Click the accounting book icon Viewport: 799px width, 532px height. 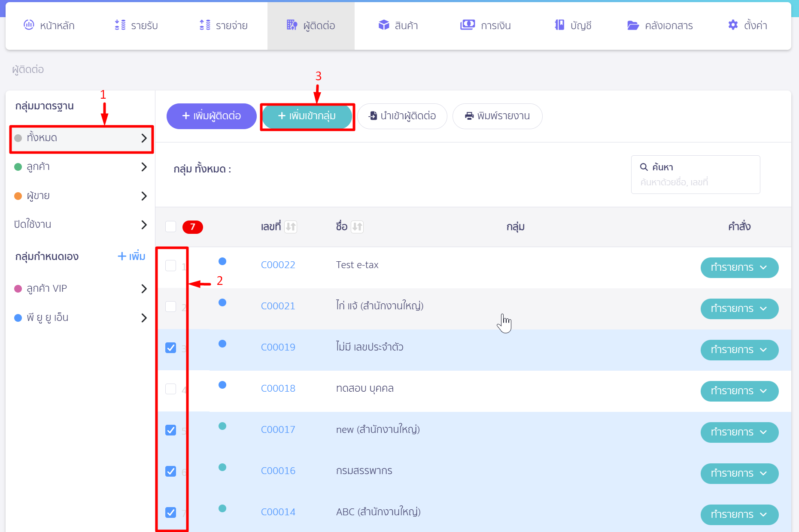(559, 25)
